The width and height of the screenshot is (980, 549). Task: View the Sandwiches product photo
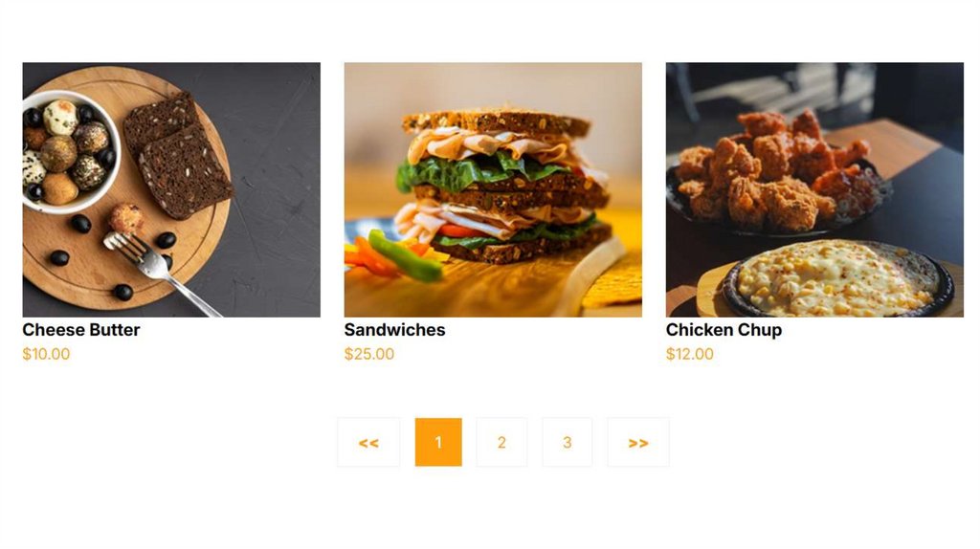(493, 189)
